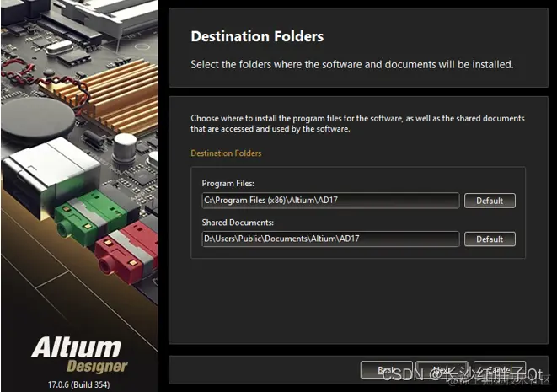Click the 'Shared Documents:' label

click(238, 223)
